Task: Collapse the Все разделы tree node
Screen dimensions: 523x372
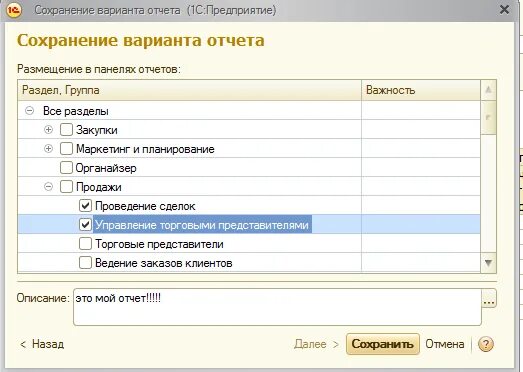Action: pyautogui.click(x=30, y=110)
